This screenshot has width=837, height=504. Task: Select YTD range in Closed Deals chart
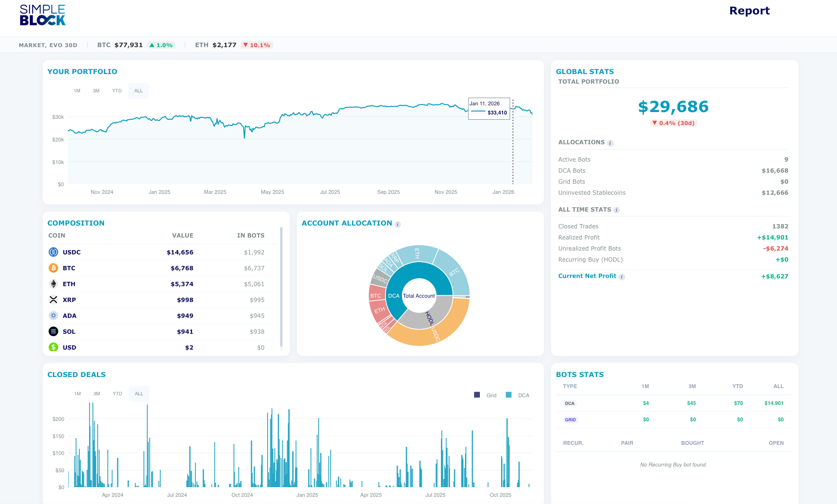click(117, 394)
